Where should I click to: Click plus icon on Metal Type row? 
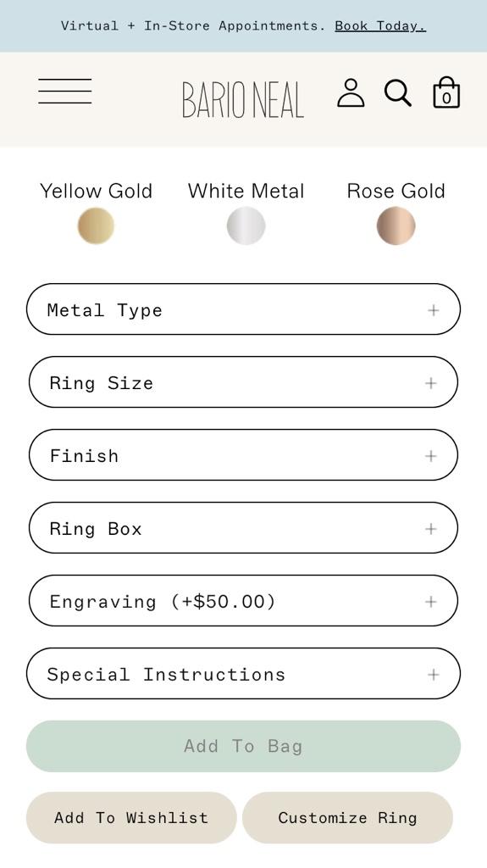[434, 310]
